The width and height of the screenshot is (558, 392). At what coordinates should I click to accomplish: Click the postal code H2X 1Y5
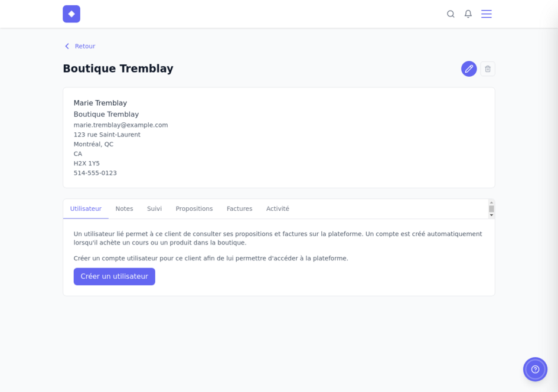pyautogui.click(x=86, y=164)
